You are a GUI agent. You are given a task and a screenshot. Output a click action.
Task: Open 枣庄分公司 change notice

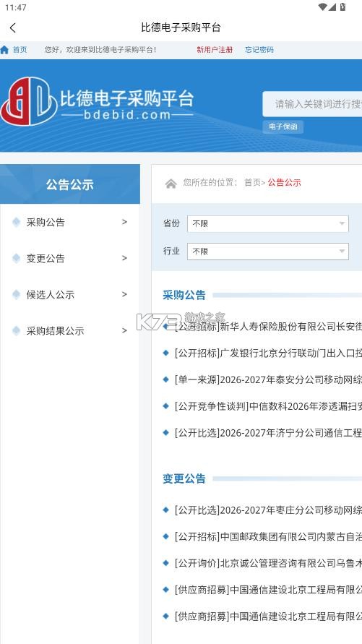268,510
